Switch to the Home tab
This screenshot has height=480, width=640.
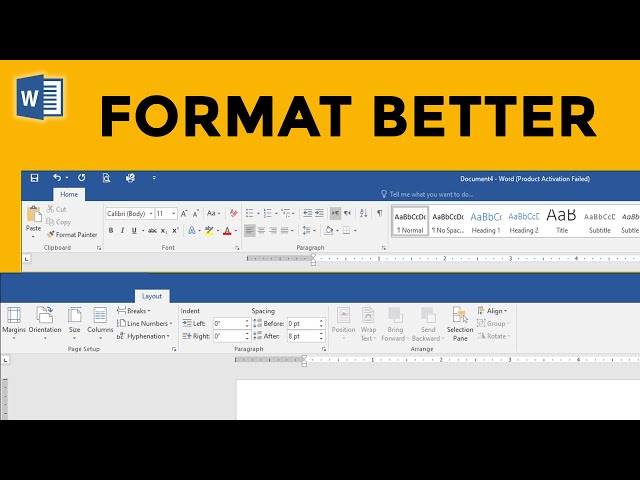point(69,194)
